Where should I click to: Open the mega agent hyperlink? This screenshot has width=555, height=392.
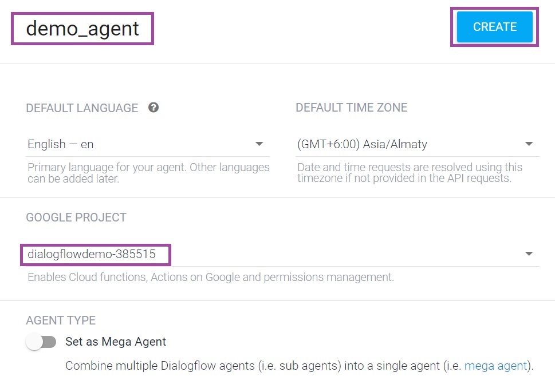click(x=495, y=366)
